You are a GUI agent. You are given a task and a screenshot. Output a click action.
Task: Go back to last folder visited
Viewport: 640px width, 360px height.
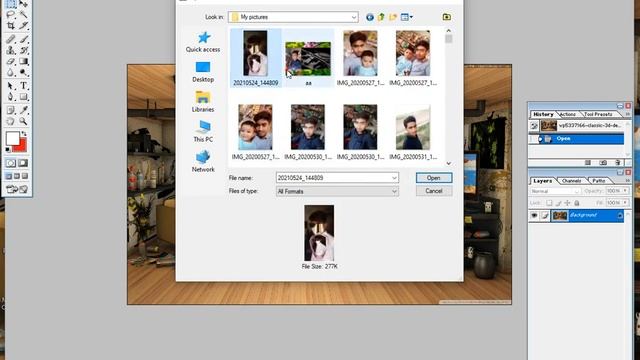click(x=370, y=17)
